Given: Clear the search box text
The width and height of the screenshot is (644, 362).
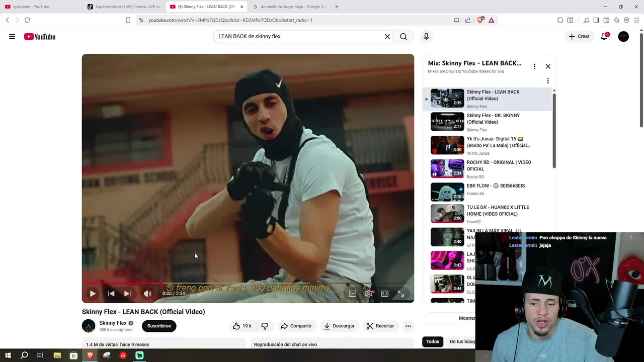Looking at the screenshot, I should pyautogui.click(x=387, y=37).
